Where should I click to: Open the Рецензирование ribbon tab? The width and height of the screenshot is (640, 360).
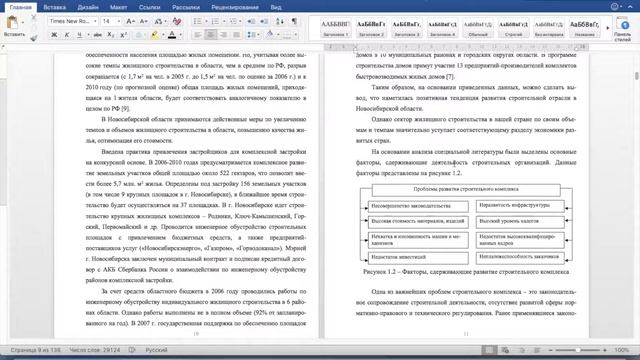(x=235, y=7)
